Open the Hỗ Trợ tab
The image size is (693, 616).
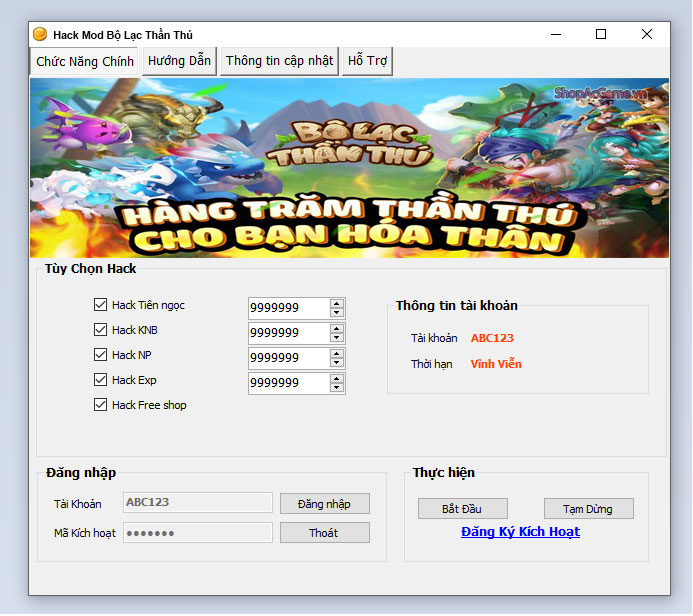coord(367,61)
